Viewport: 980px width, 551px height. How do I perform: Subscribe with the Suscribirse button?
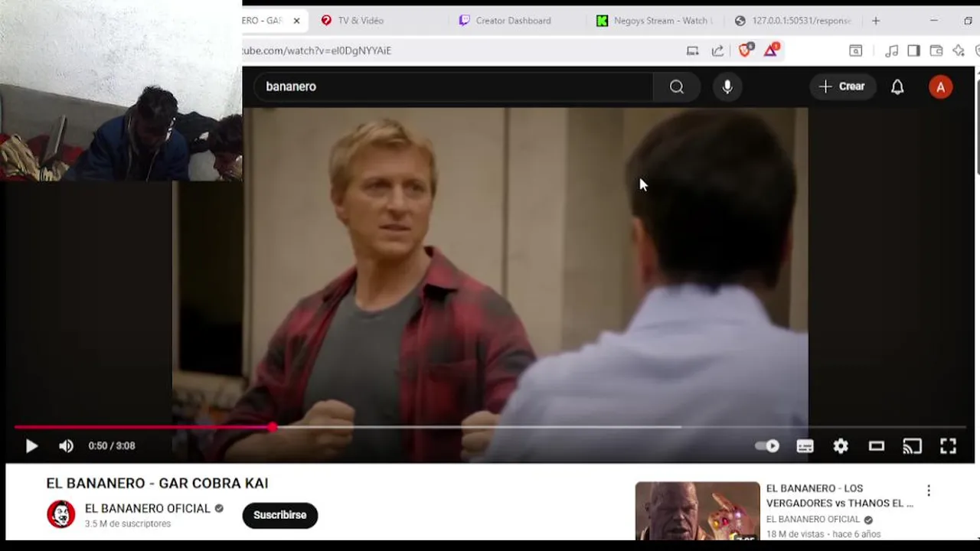280,515
